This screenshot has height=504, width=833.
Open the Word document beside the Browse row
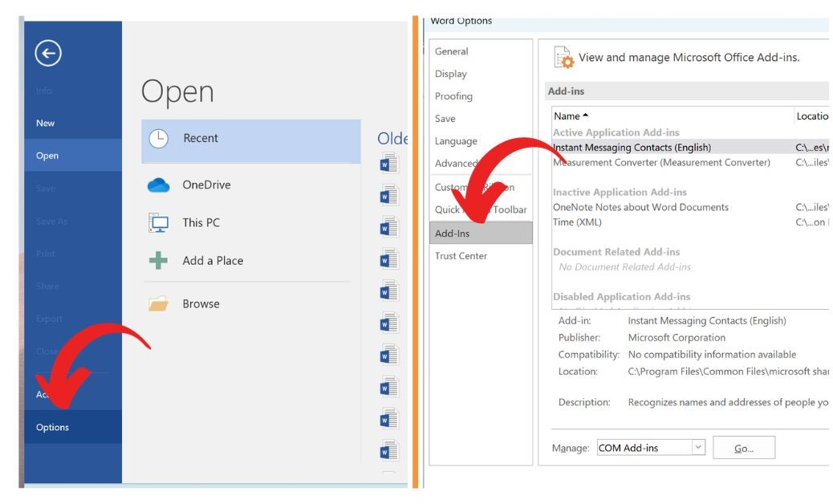[x=389, y=291]
